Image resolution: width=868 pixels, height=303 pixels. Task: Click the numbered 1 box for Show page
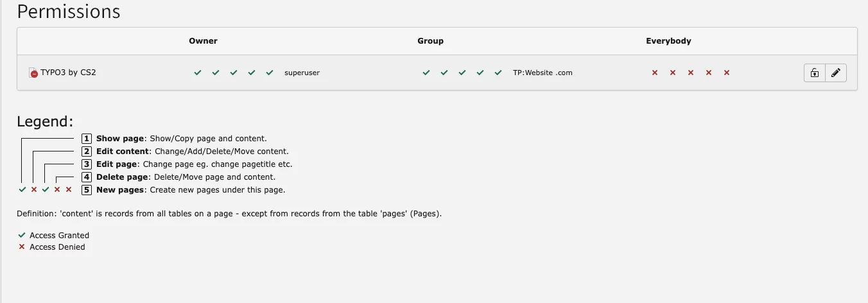[87, 139]
